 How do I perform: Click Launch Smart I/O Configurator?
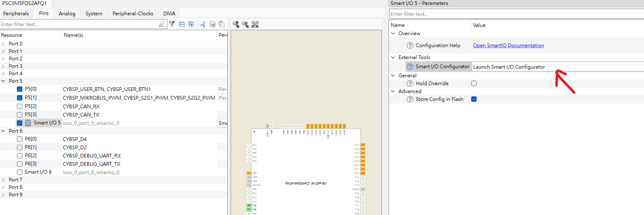pyautogui.click(x=509, y=67)
